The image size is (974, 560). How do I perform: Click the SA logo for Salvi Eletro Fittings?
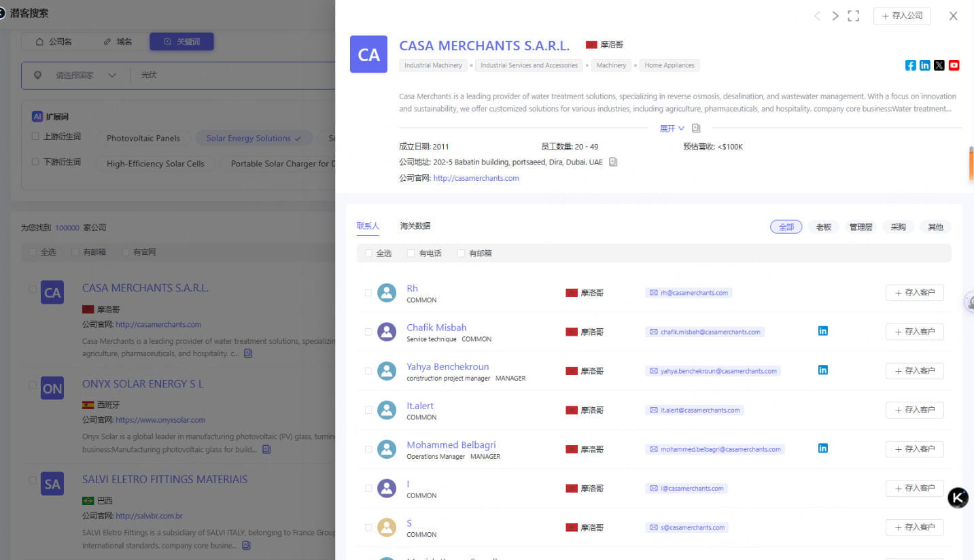pyautogui.click(x=52, y=484)
